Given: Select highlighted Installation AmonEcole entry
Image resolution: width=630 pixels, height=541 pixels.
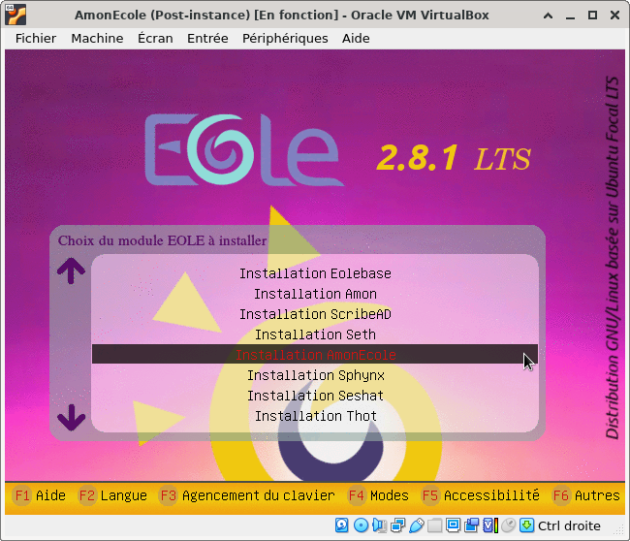Looking at the screenshot, I should (315, 354).
